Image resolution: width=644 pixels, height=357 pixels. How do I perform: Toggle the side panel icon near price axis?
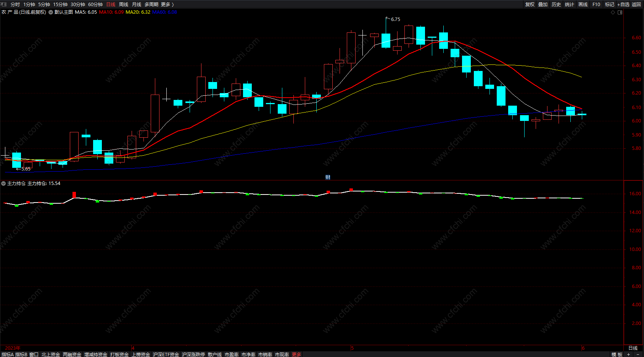(x=620, y=12)
